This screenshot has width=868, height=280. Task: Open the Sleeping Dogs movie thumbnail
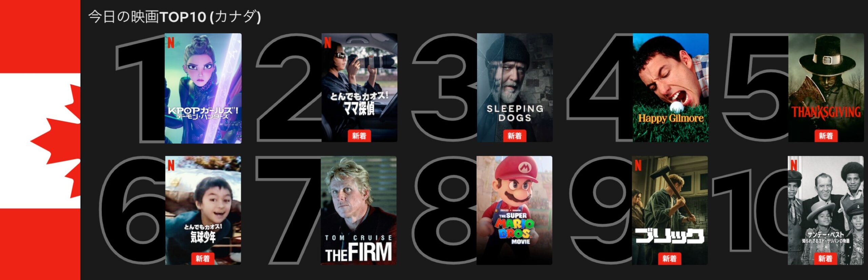515,88
